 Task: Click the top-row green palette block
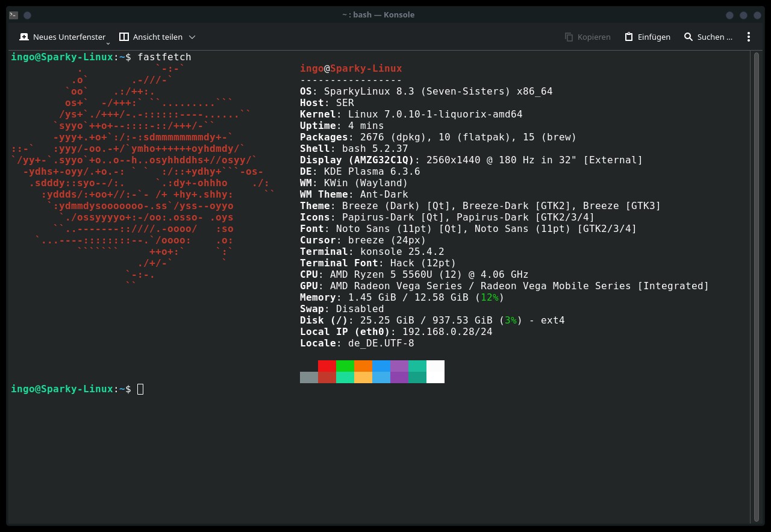(345, 366)
